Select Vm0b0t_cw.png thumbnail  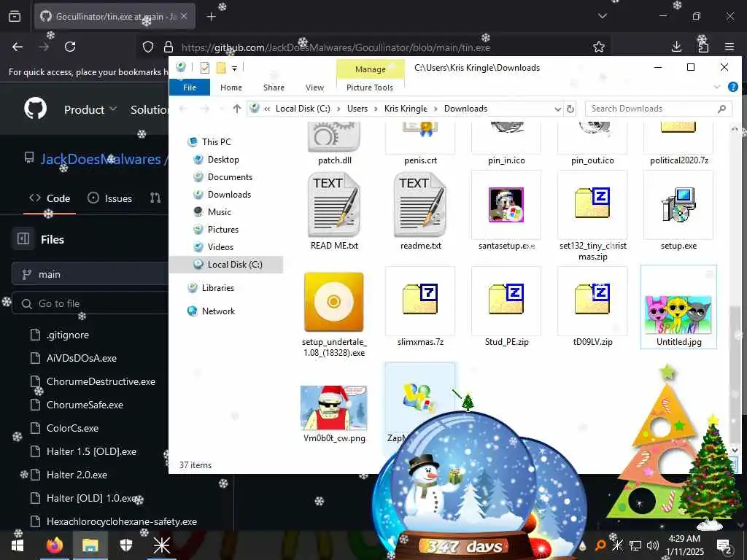pos(334,408)
